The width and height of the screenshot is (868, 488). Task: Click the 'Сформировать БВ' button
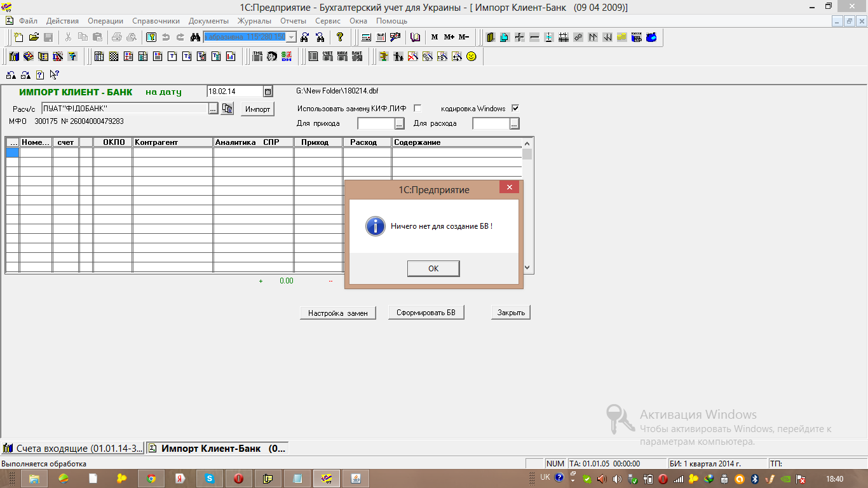(x=426, y=312)
